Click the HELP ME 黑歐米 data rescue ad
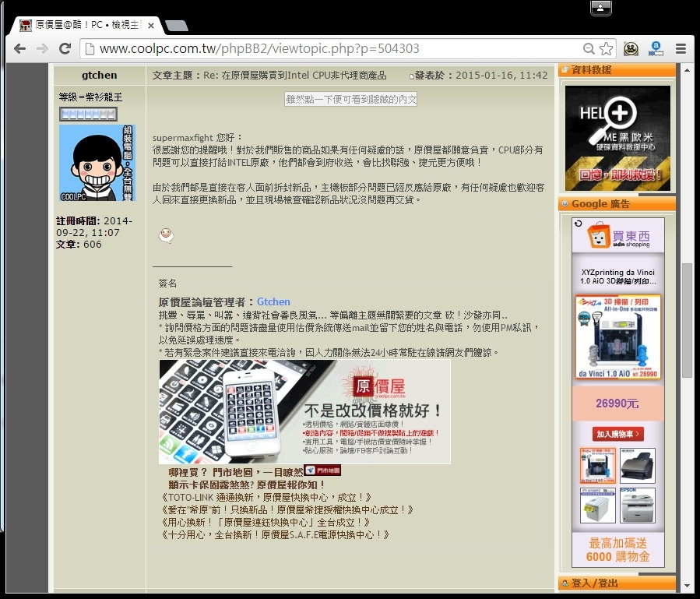700x599 pixels. [617, 138]
